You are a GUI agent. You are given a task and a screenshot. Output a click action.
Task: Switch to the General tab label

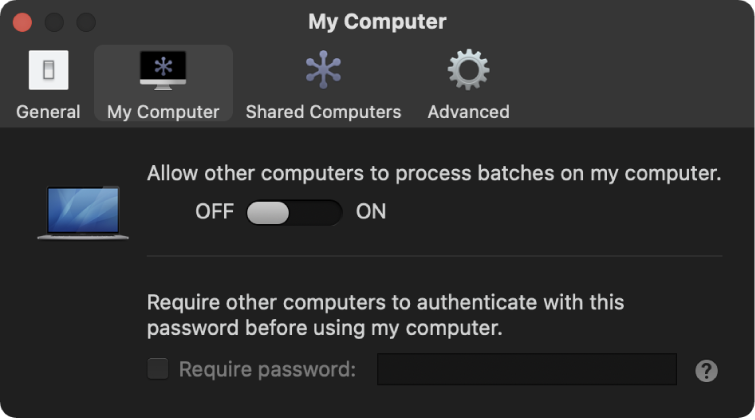click(48, 112)
